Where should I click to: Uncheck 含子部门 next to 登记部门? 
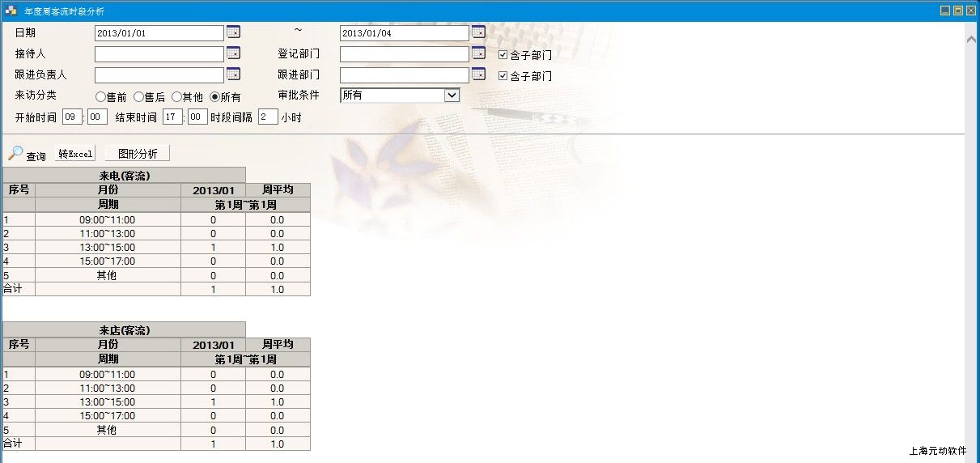[503, 55]
